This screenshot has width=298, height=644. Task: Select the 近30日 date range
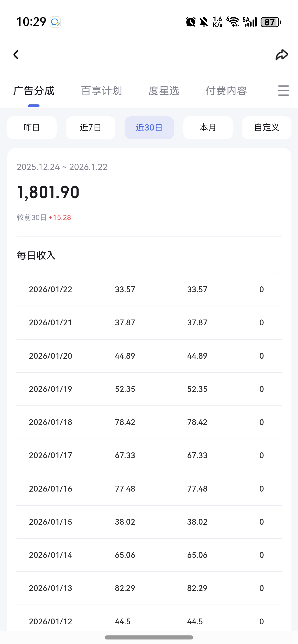149,127
